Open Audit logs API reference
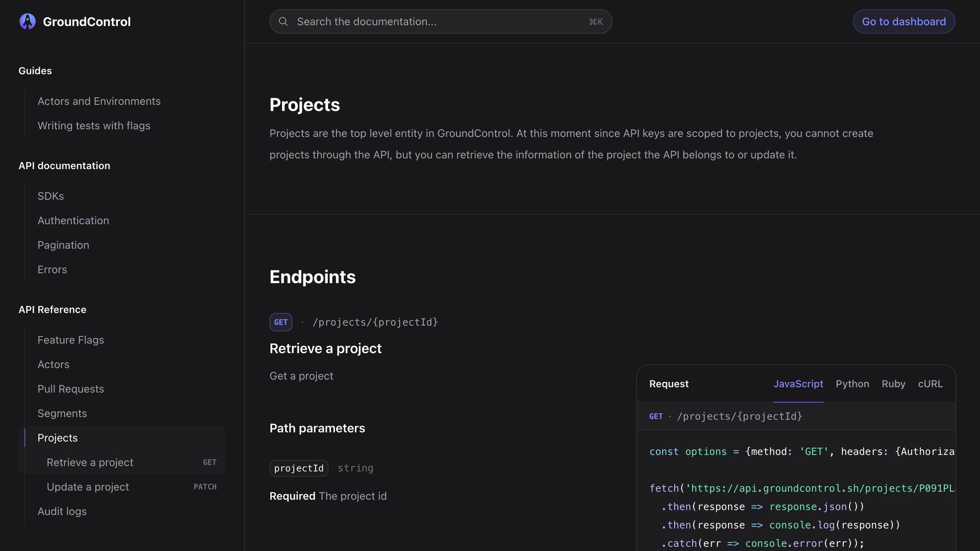This screenshot has height=551, width=980. pos(62,511)
